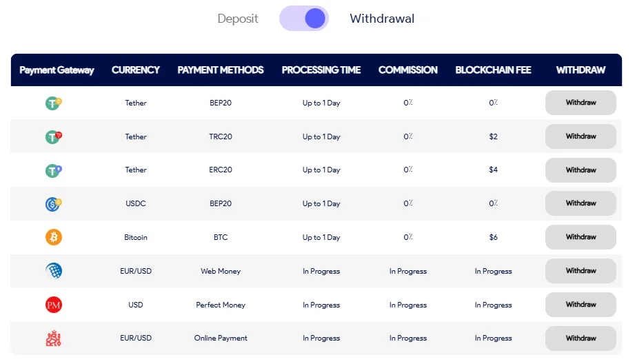Click the Perfect Money PM icon
This screenshot has height=364, width=635.
[54, 305]
